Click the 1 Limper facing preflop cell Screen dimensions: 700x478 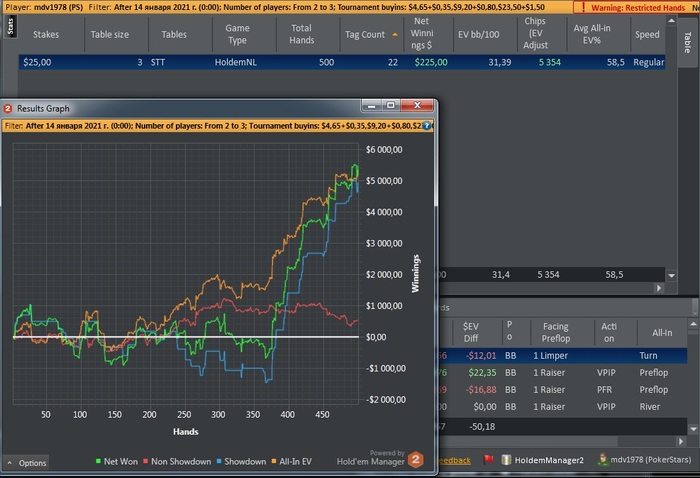click(x=550, y=356)
